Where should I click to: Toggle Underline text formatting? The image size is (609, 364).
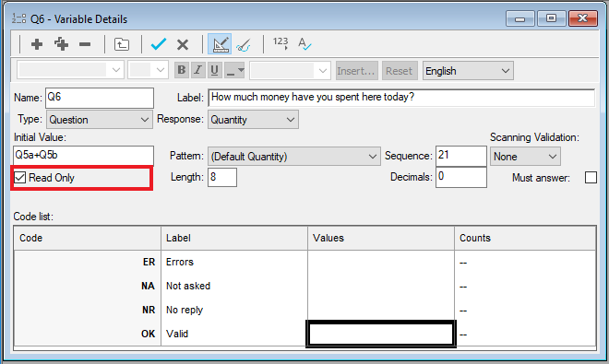click(214, 70)
